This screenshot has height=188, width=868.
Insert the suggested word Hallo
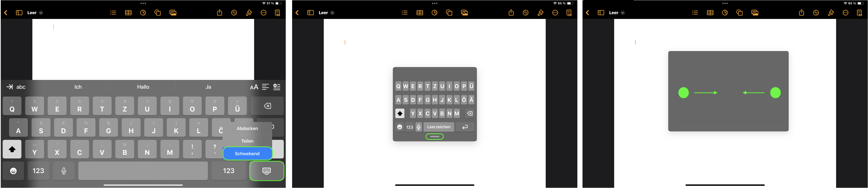(x=143, y=87)
